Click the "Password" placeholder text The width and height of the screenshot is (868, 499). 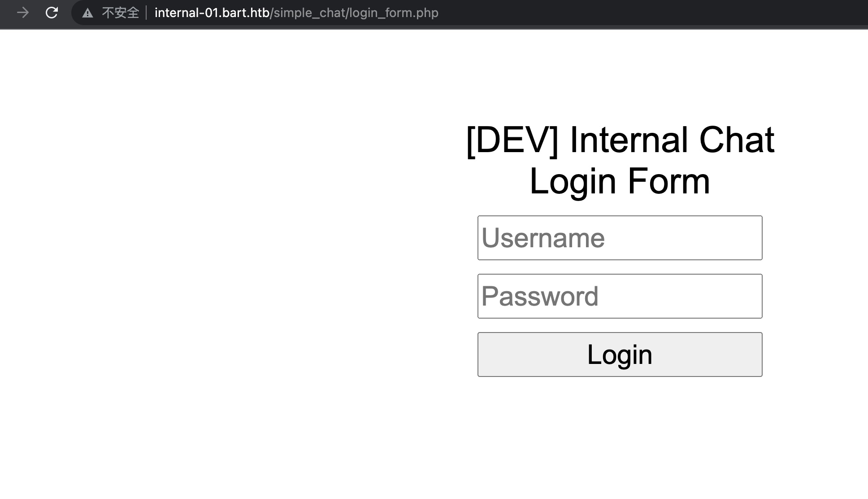coord(540,296)
